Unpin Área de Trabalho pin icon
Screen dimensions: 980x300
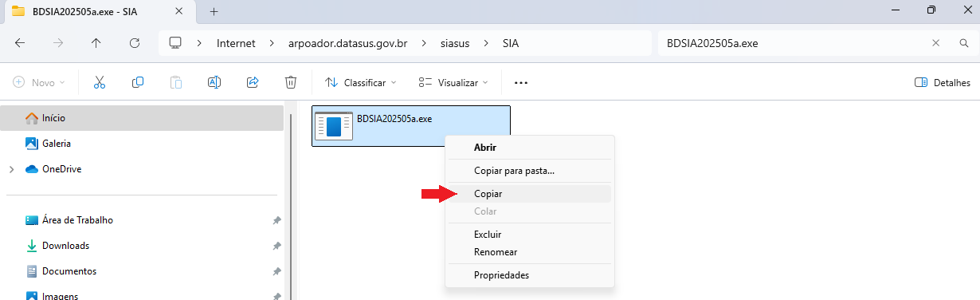point(276,220)
